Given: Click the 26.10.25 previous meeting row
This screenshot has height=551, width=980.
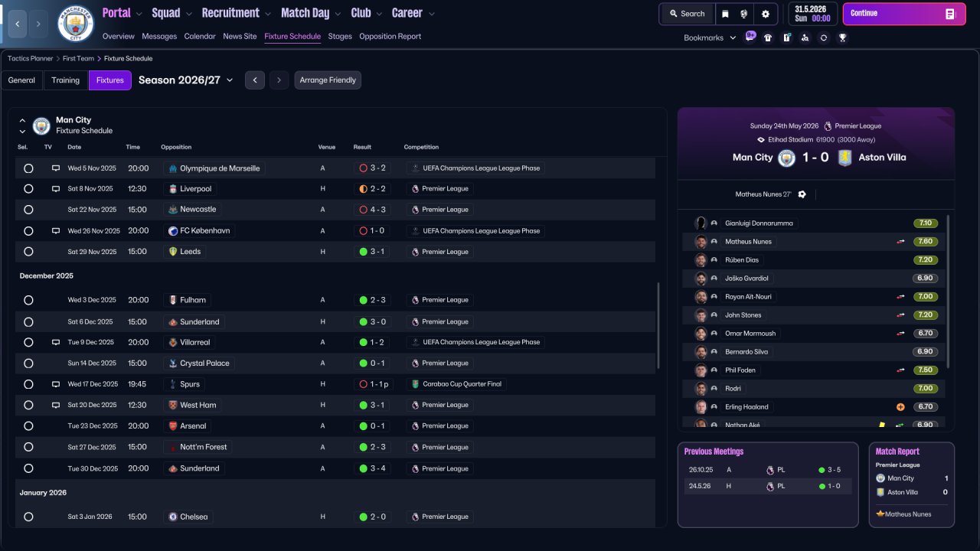Looking at the screenshot, I should click(768, 470).
